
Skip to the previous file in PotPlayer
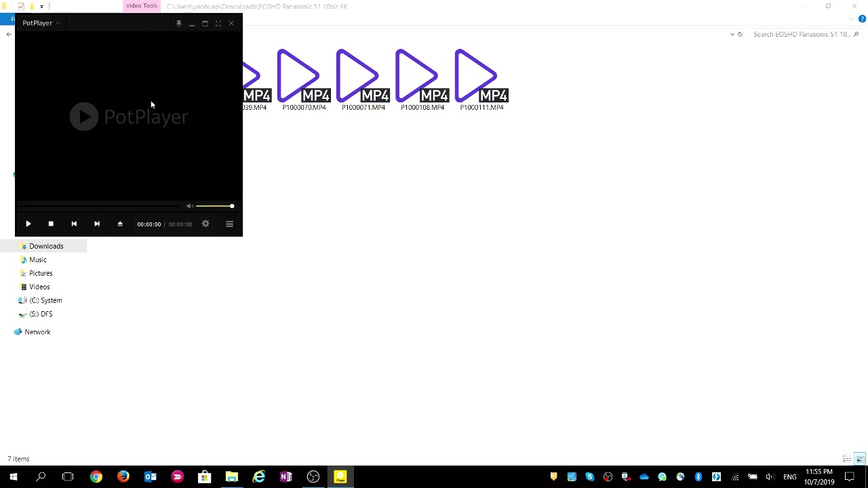click(74, 224)
